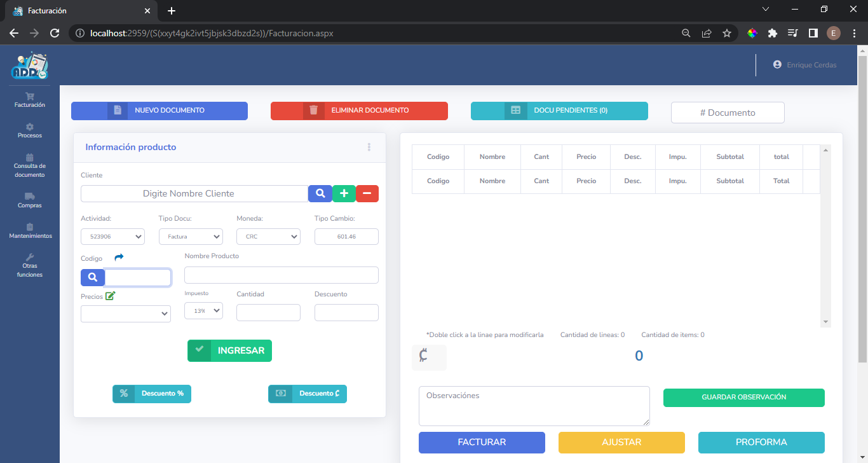Expand the Impuesto 13% dropdown
This screenshot has height=463, width=868.
203,310
